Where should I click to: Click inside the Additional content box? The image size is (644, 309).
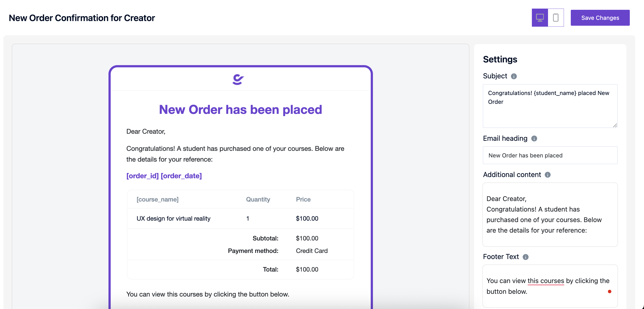pos(550,214)
